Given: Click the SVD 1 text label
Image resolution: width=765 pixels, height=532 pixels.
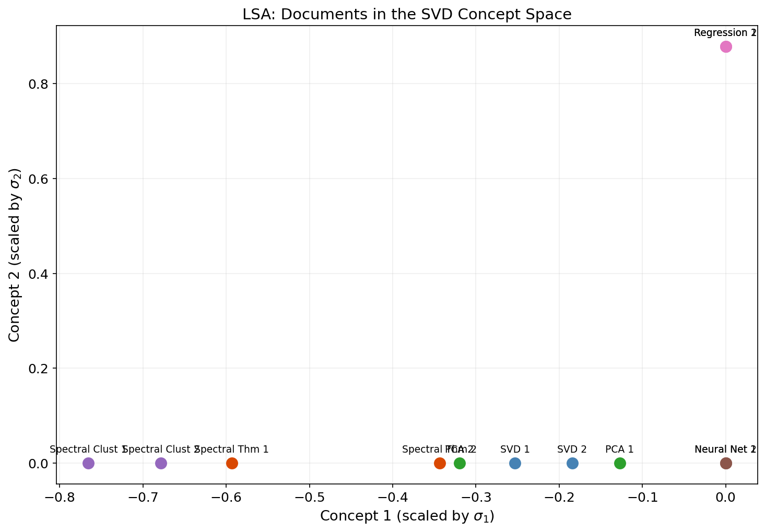Looking at the screenshot, I should click(515, 449).
